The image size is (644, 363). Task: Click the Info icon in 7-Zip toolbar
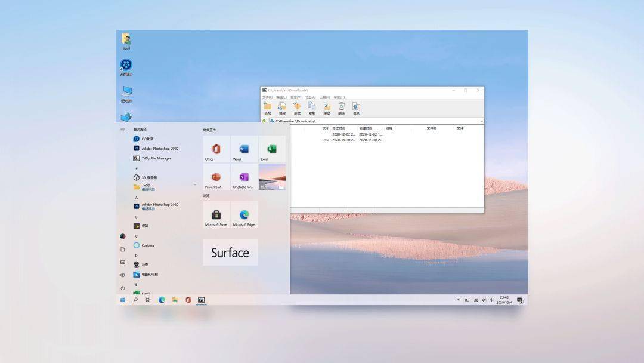[x=356, y=109]
